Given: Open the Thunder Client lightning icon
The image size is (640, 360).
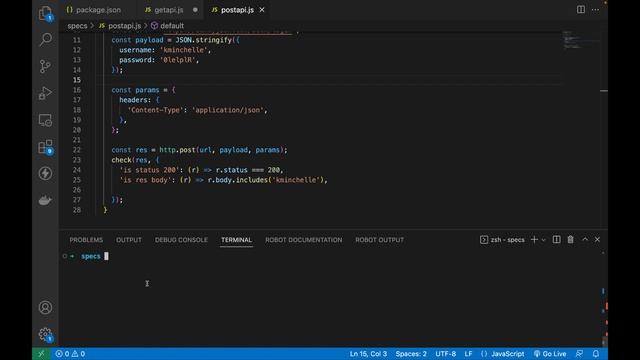Looking at the screenshot, I should click(45, 173).
